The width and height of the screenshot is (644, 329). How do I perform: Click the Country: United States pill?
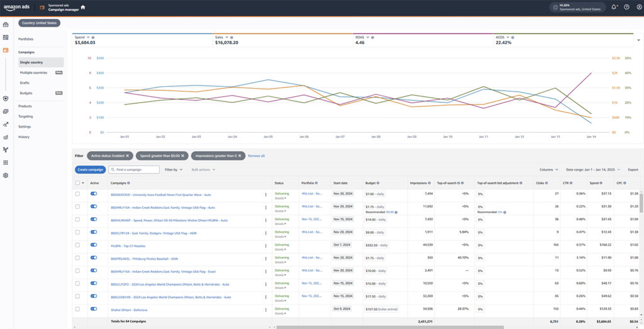[x=40, y=23]
